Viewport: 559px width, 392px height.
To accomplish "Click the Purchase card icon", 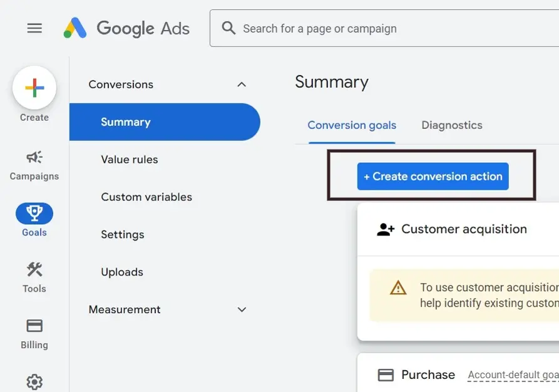I will pyautogui.click(x=386, y=375).
